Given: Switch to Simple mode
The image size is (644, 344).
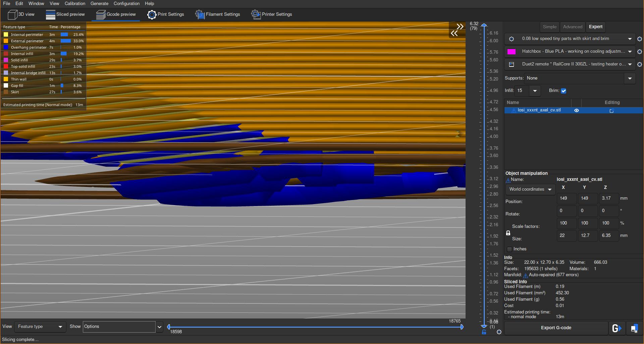Looking at the screenshot, I should coord(549,27).
